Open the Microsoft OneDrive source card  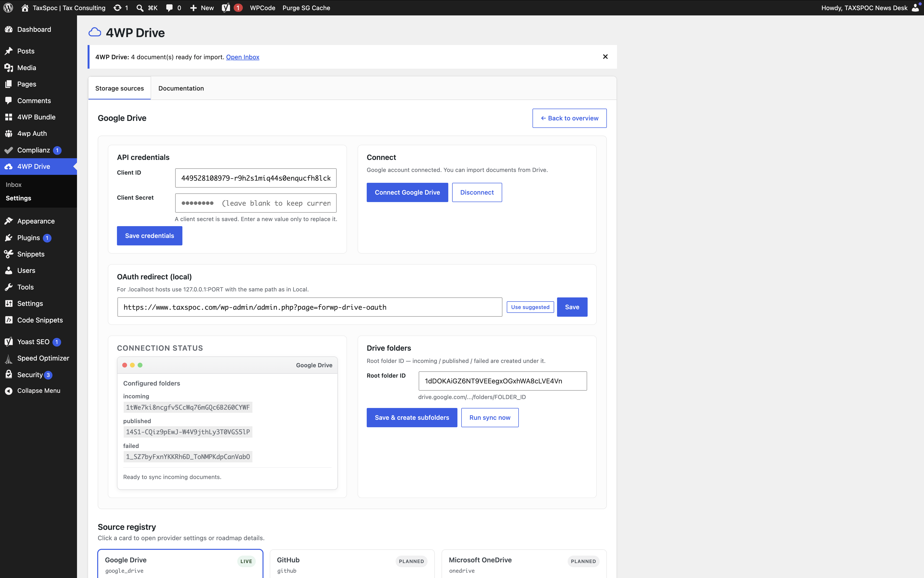[x=524, y=564]
